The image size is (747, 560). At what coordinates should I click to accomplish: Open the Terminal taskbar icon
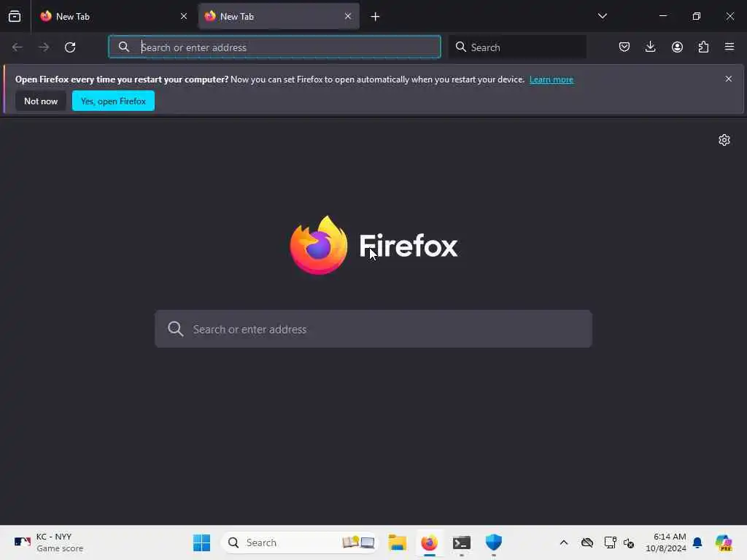point(462,542)
